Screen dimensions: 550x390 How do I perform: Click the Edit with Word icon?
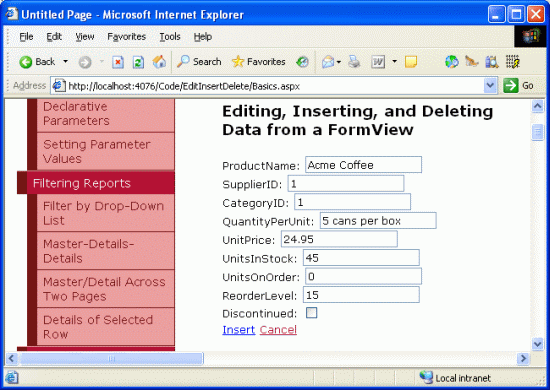pos(378,62)
